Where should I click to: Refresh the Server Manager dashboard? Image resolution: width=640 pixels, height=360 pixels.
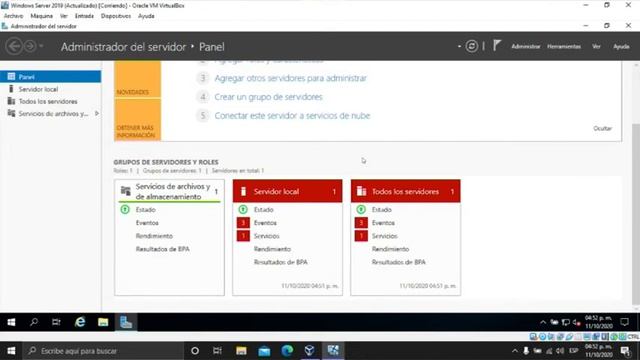pyautogui.click(x=471, y=46)
